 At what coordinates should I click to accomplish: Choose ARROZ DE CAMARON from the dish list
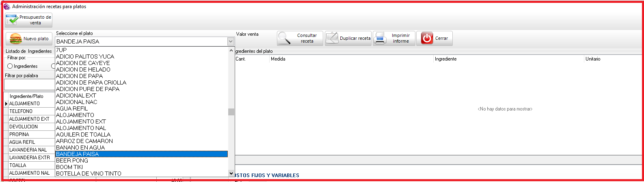point(84,141)
